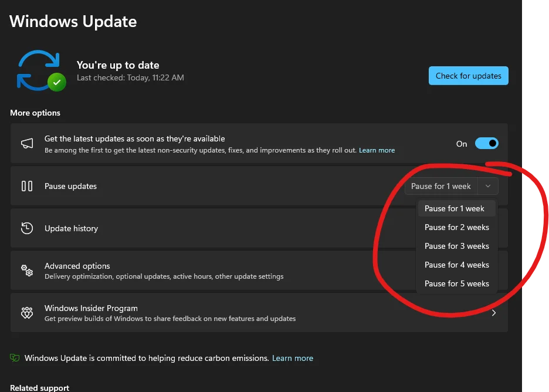Click the Windows Update page title
Viewport: 549px width, 392px height.
tap(73, 21)
